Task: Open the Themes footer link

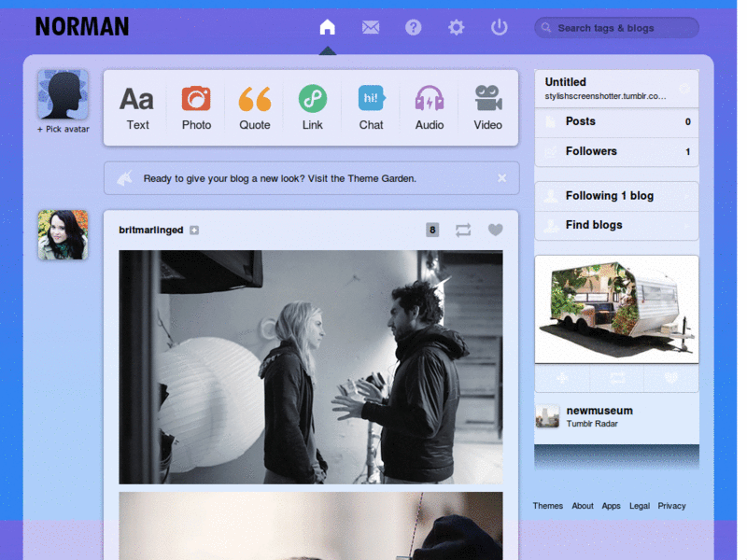Action: point(547,506)
